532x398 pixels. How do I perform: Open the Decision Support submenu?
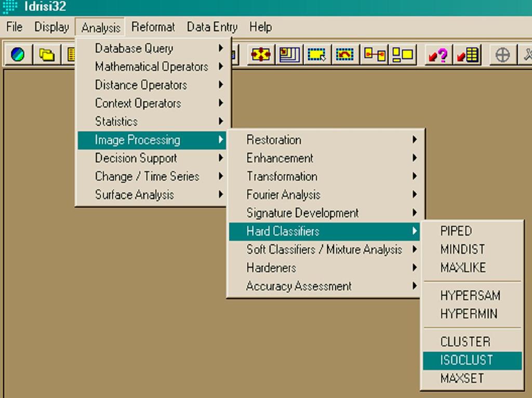click(152, 158)
